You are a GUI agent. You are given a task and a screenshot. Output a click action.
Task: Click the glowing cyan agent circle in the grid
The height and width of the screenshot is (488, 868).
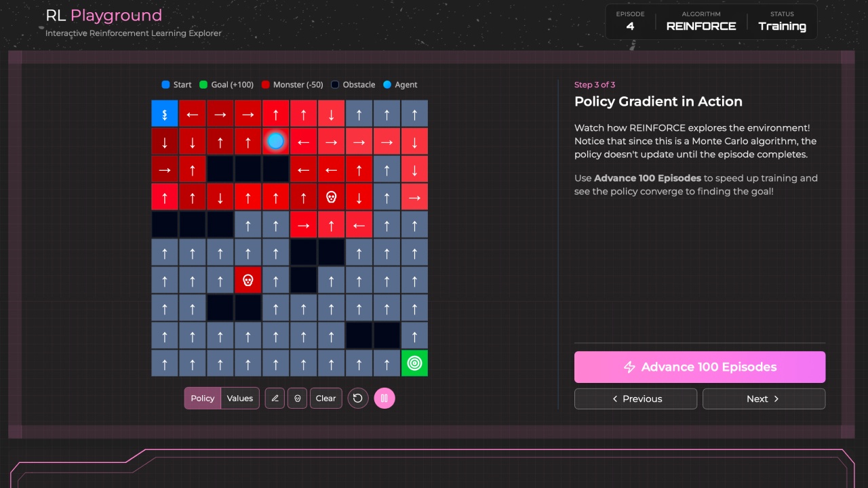coord(275,141)
